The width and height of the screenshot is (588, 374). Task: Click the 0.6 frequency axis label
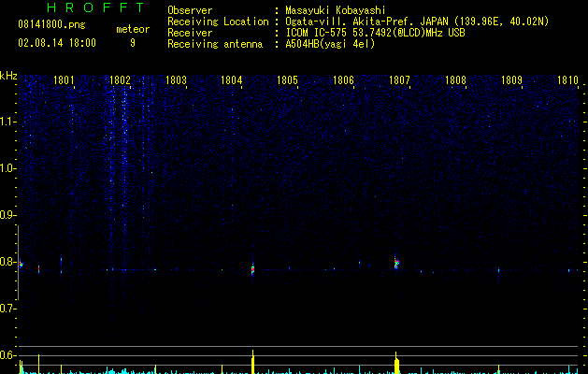[x=7, y=355]
